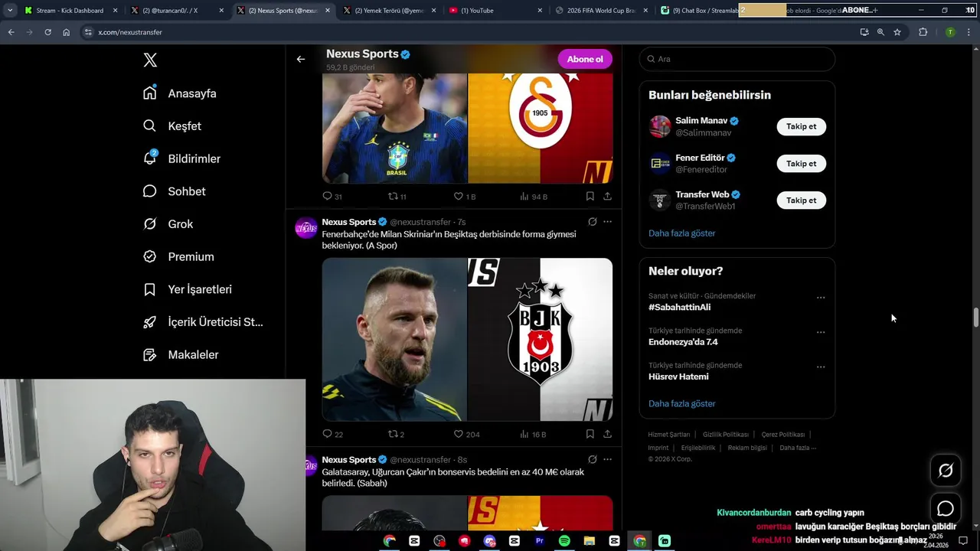Click the X logo in the sidebar

click(150, 60)
